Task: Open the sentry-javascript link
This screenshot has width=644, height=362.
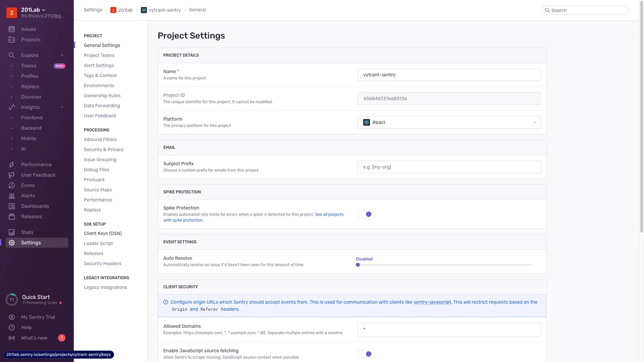Action: [x=432, y=302]
